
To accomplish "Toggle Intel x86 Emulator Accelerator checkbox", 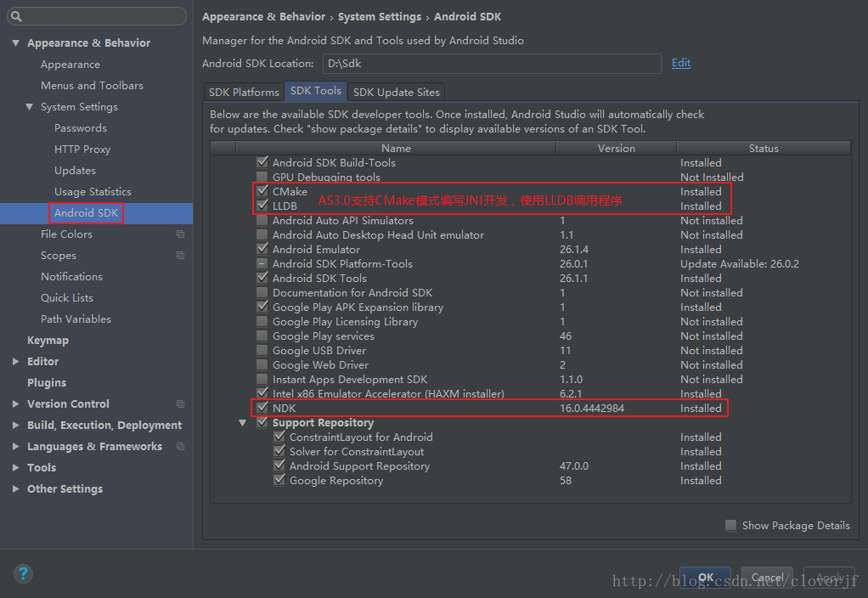I will (x=262, y=393).
